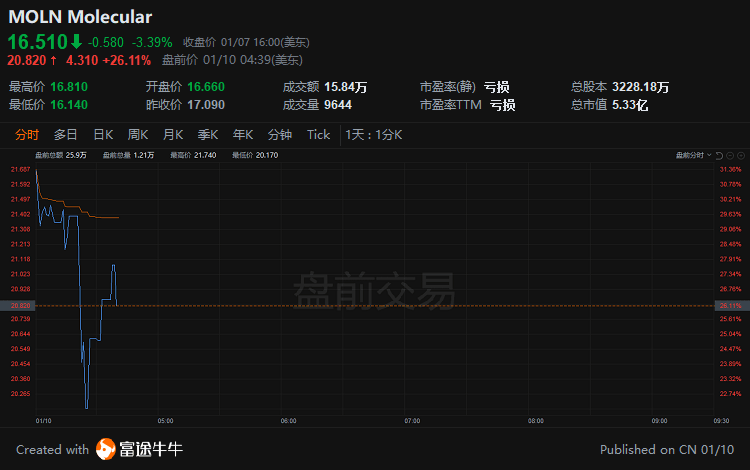750x470 pixels.
Task: Switch to the 日K chart tab
Action: [103, 135]
